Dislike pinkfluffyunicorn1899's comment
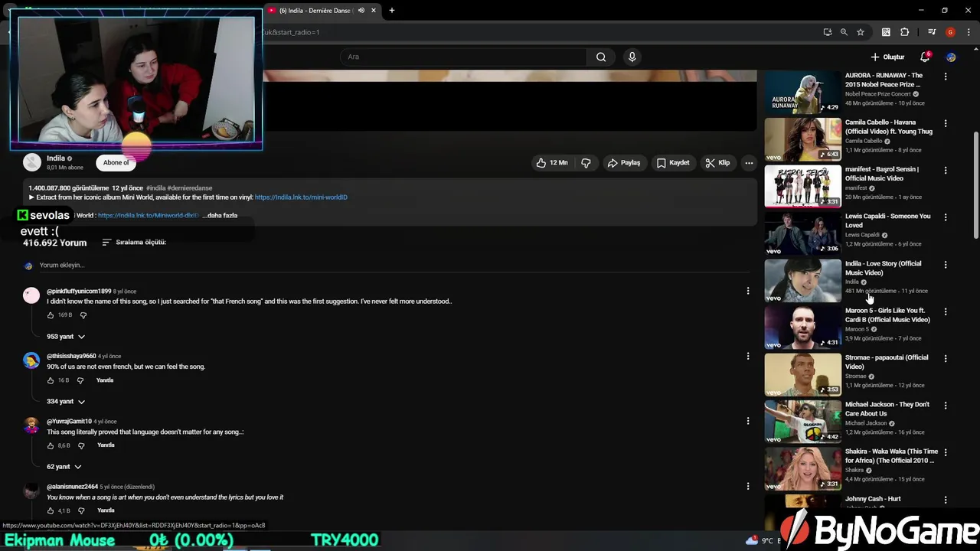980x551 pixels. [83, 315]
